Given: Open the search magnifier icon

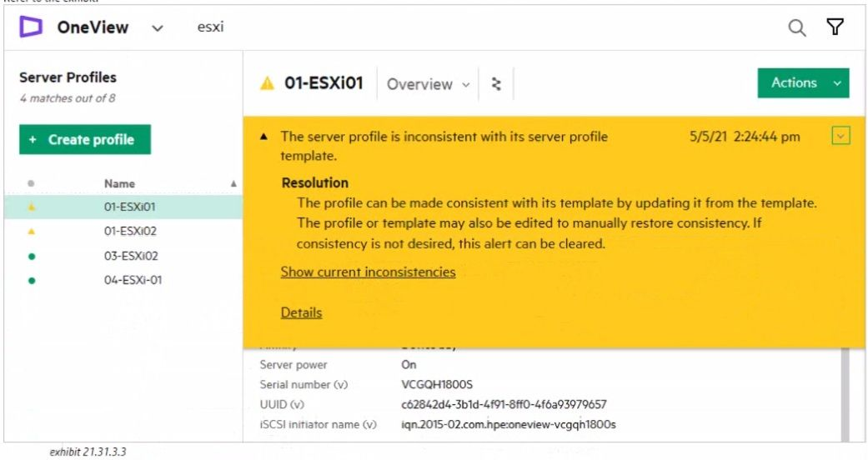Looking at the screenshot, I should 797,28.
